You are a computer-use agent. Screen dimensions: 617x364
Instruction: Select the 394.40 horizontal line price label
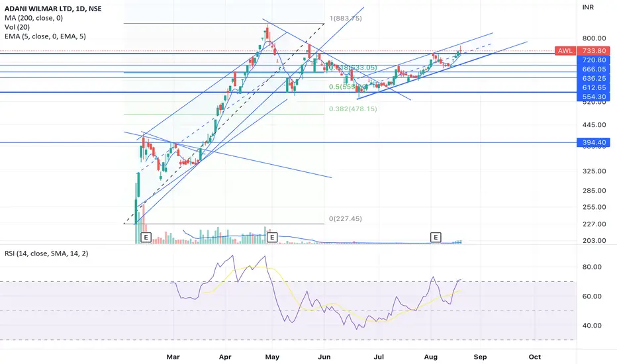(x=593, y=142)
